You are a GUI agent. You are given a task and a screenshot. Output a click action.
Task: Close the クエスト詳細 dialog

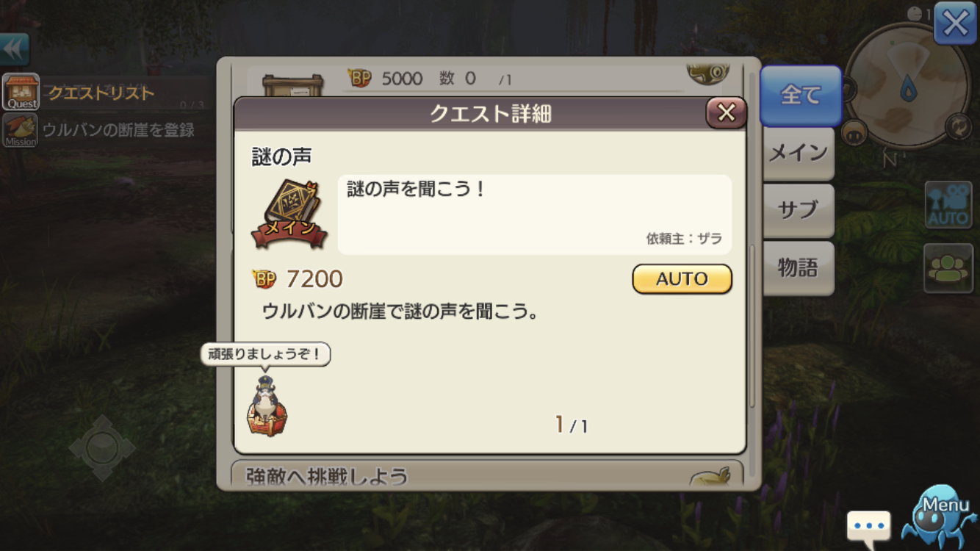[x=726, y=112]
